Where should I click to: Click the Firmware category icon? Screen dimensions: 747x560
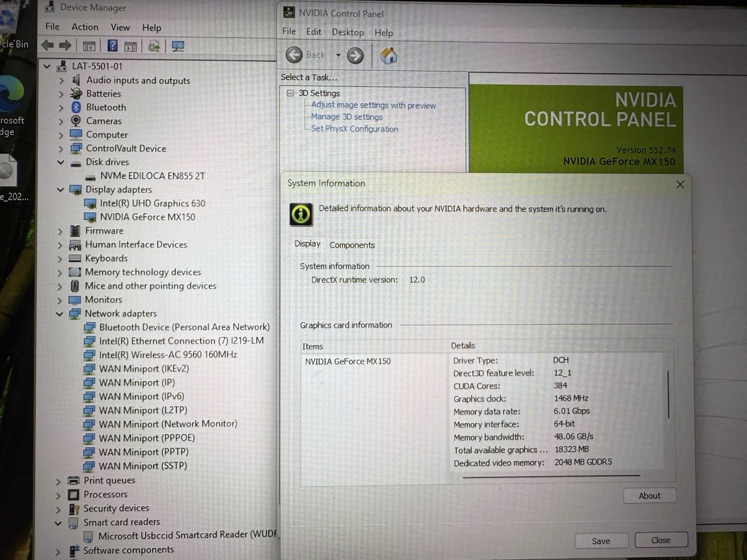coord(75,231)
